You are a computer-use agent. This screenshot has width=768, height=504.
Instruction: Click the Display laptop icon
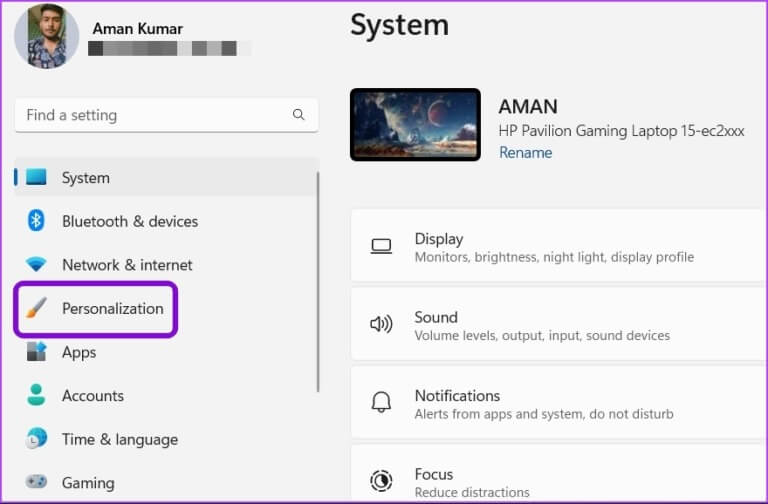pos(381,246)
